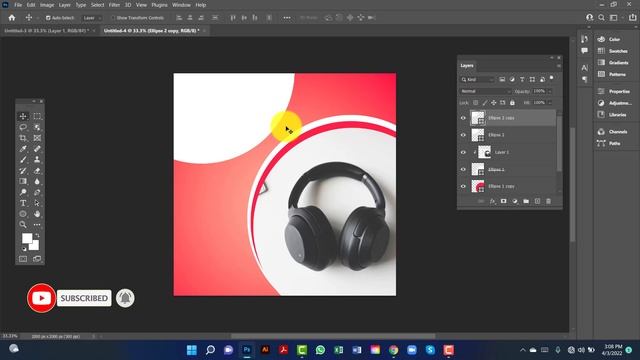
Task: Open the Layers panel flyout menu
Action: point(558,66)
